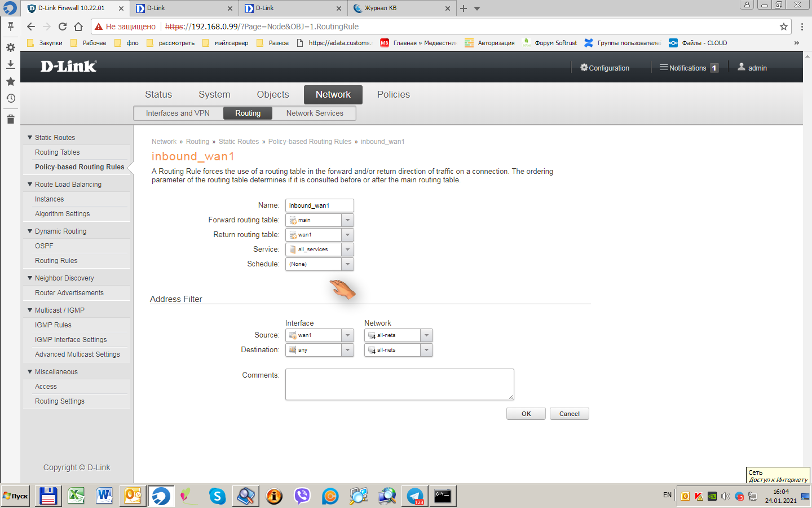Click the Name input field
The width and height of the screenshot is (812, 508).
[319, 205]
